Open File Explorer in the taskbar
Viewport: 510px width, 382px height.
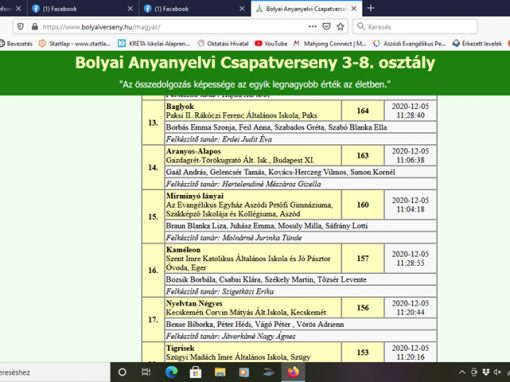click(220, 372)
